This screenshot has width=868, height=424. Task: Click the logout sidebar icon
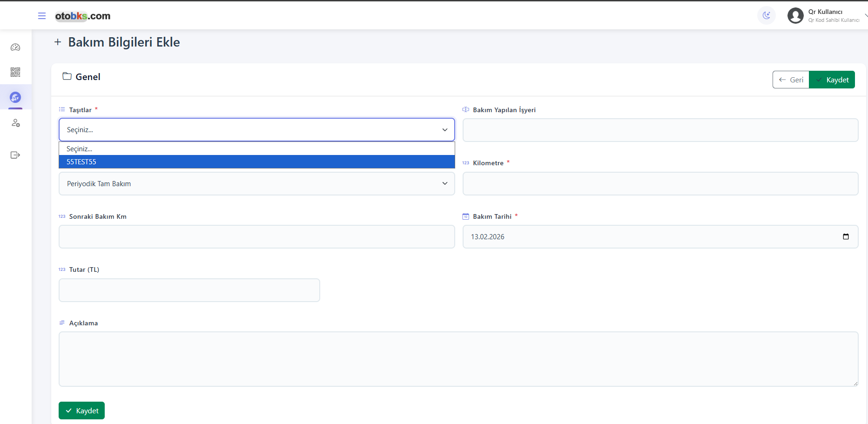coord(15,155)
